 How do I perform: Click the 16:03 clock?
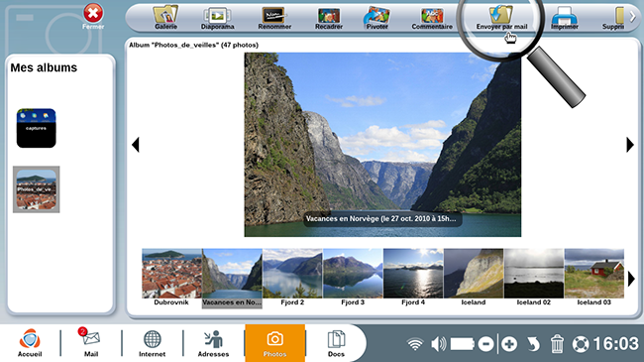click(x=615, y=343)
